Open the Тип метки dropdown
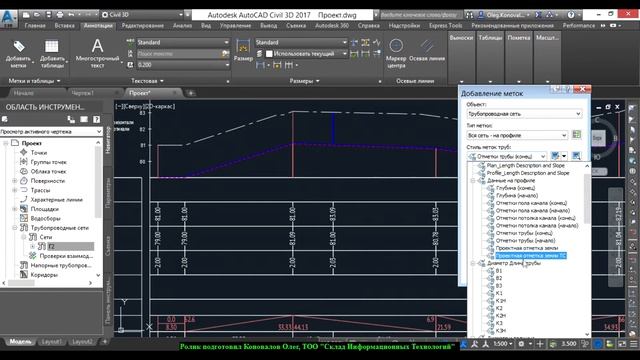The height and width of the screenshot is (360, 640). click(517, 135)
